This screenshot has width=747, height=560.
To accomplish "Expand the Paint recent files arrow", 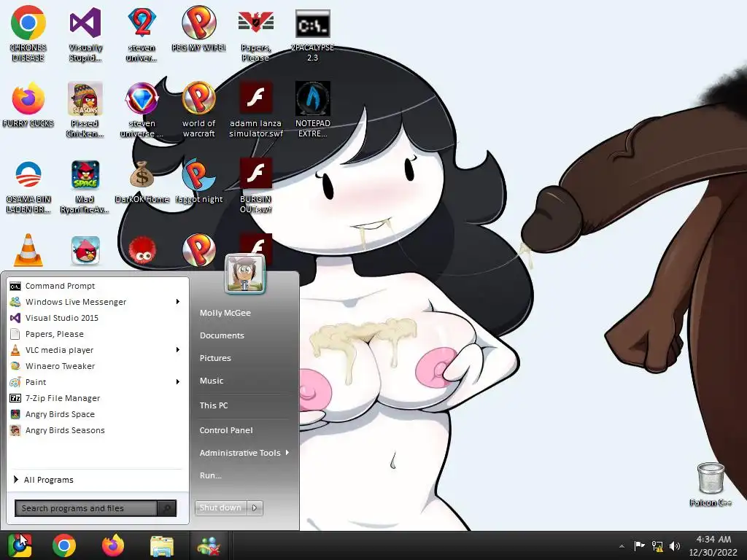I will click(x=178, y=381).
